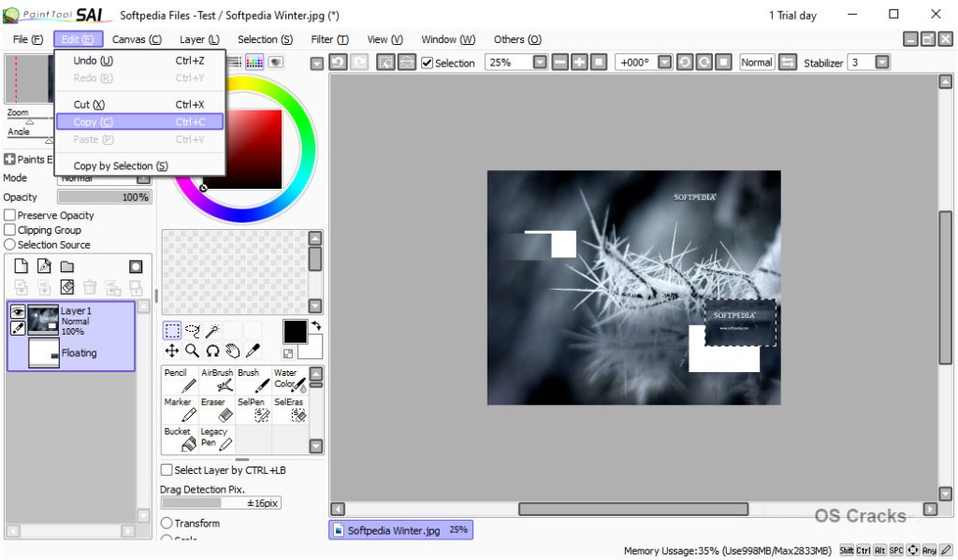The height and width of the screenshot is (560, 958).
Task: Choose the Marker tool
Action: [x=180, y=409]
